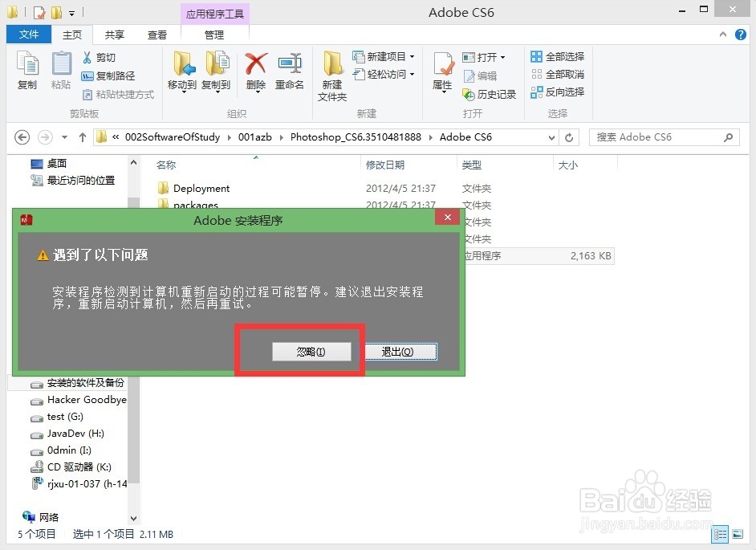Open recent locations dropdown arrow

tap(65, 137)
